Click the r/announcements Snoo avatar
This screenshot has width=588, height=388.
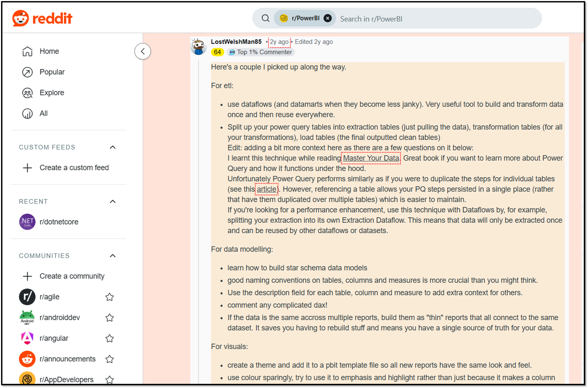[27, 359]
